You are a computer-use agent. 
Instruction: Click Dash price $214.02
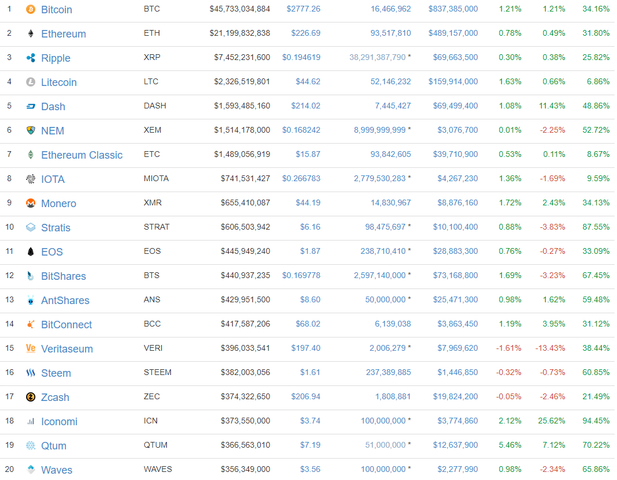[306, 106]
